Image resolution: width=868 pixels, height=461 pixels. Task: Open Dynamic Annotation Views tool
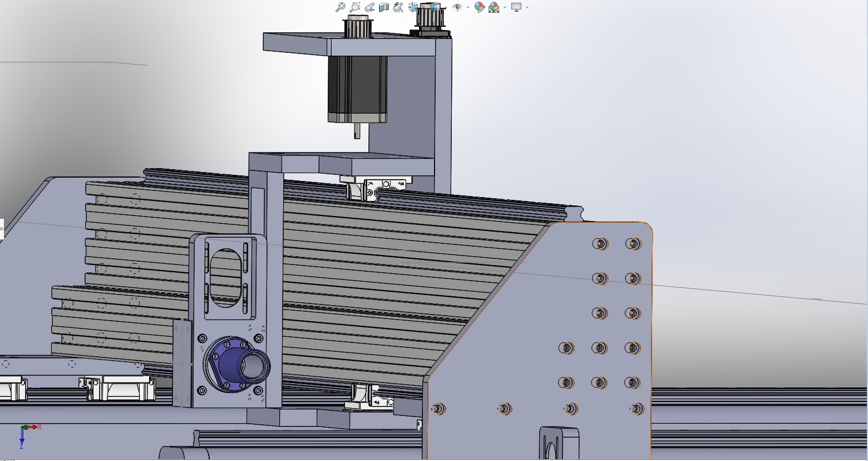398,7
